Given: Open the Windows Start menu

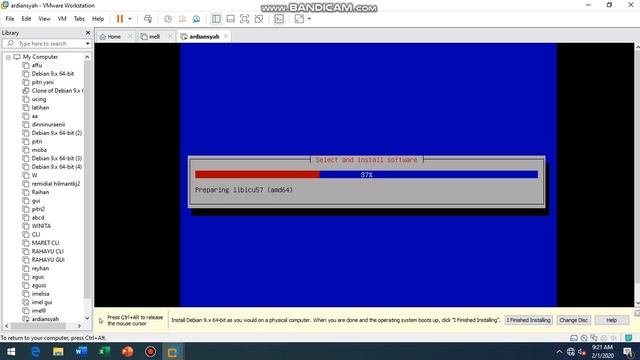Looking at the screenshot, I should (x=11, y=351).
